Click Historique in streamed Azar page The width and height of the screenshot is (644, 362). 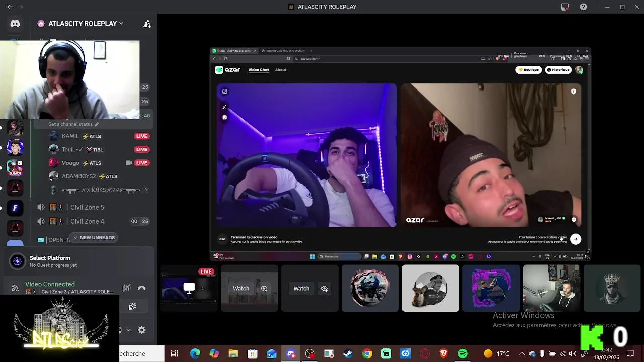(x=558, y=70)
